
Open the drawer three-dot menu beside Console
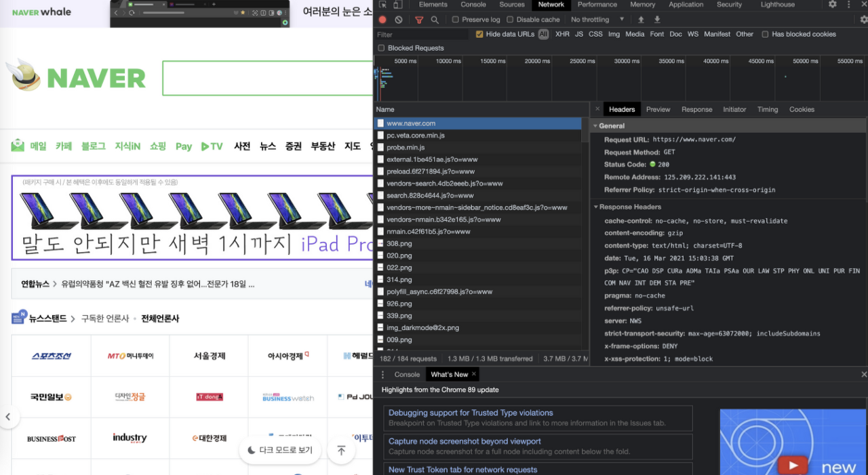[383, 374]
